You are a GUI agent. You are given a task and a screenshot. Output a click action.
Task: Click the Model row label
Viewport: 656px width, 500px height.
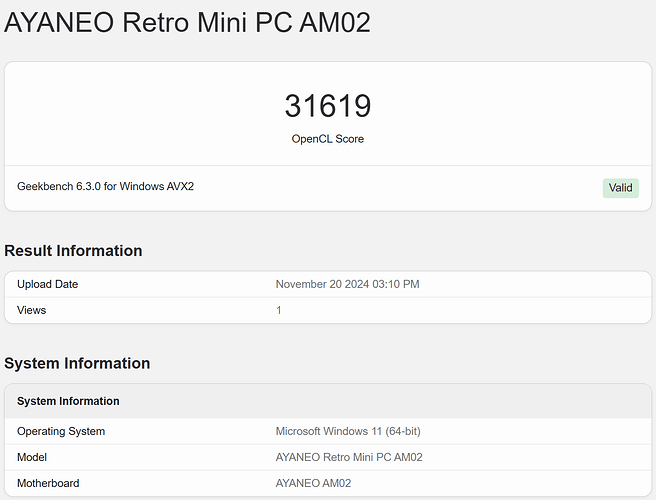tap(33, 457)
